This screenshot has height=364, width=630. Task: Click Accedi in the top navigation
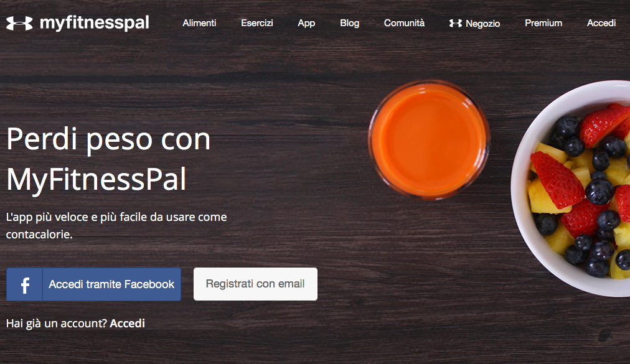(x=601, y=23)
